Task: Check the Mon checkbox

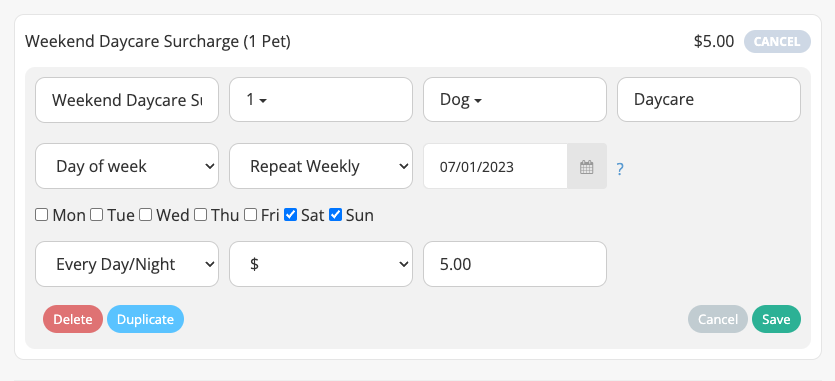Action: 42,215
